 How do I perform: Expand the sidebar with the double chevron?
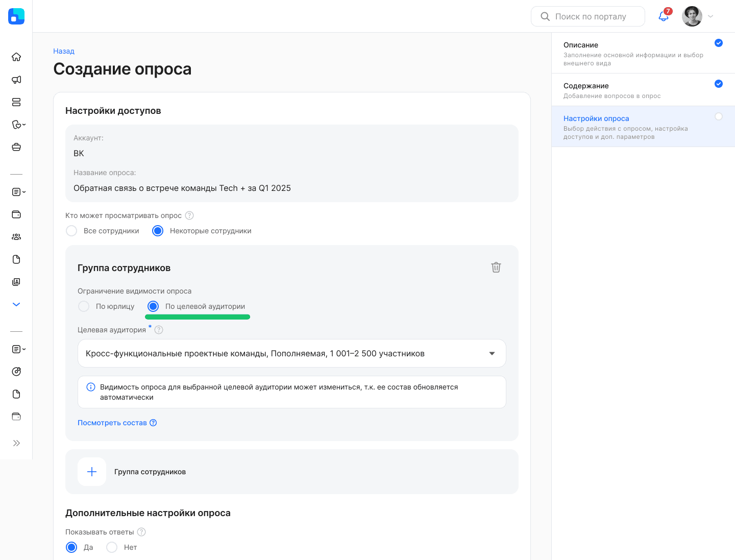(x=16, y=443)
